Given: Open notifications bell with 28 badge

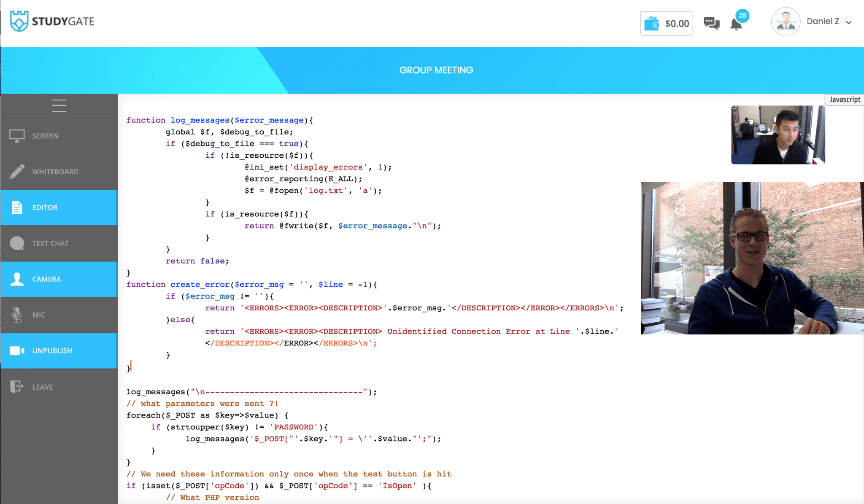Looking at the screenshot, I should tap(736, 24).
